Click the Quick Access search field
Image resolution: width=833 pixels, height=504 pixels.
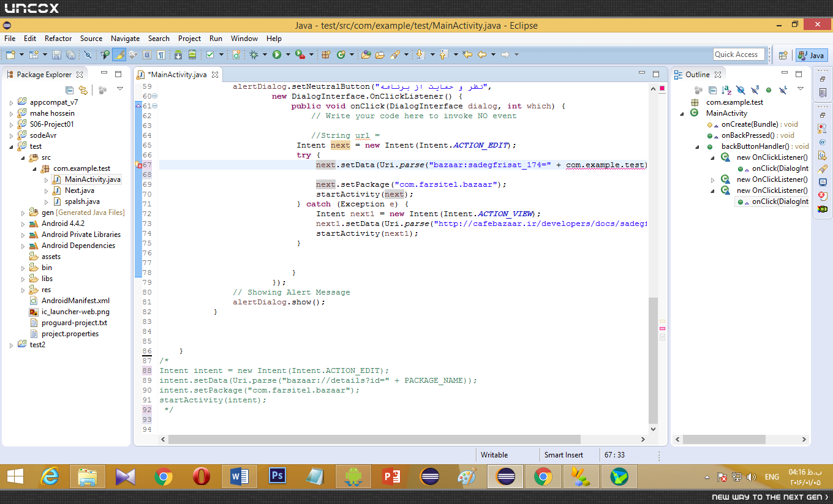pyautogui.click(x=739, y=55)
